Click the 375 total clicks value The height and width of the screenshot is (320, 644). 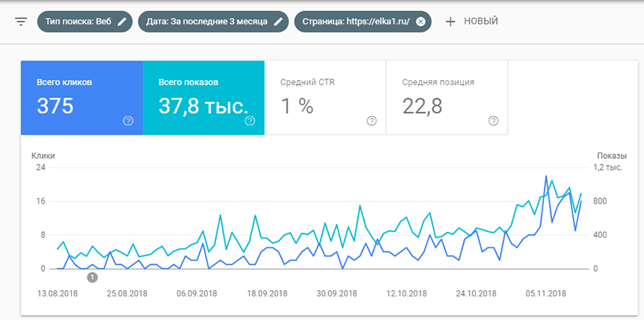(x=55, y=106)
